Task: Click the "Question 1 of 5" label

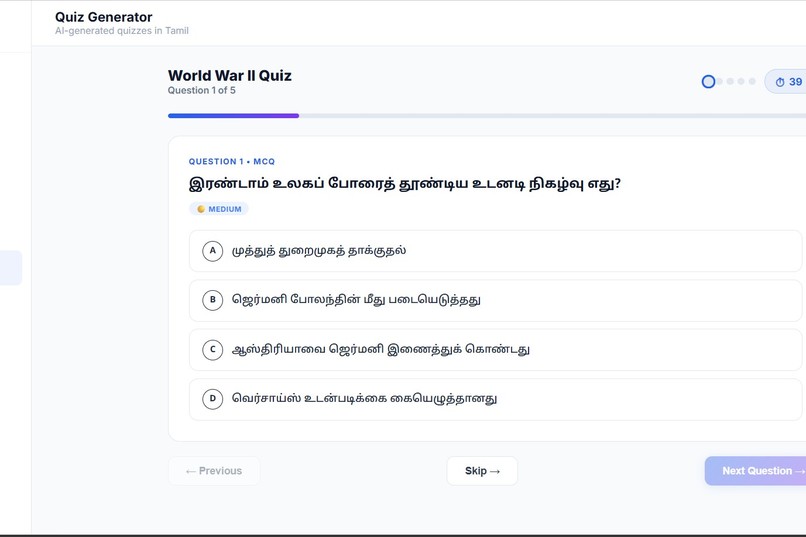Action: coord(202,90)
